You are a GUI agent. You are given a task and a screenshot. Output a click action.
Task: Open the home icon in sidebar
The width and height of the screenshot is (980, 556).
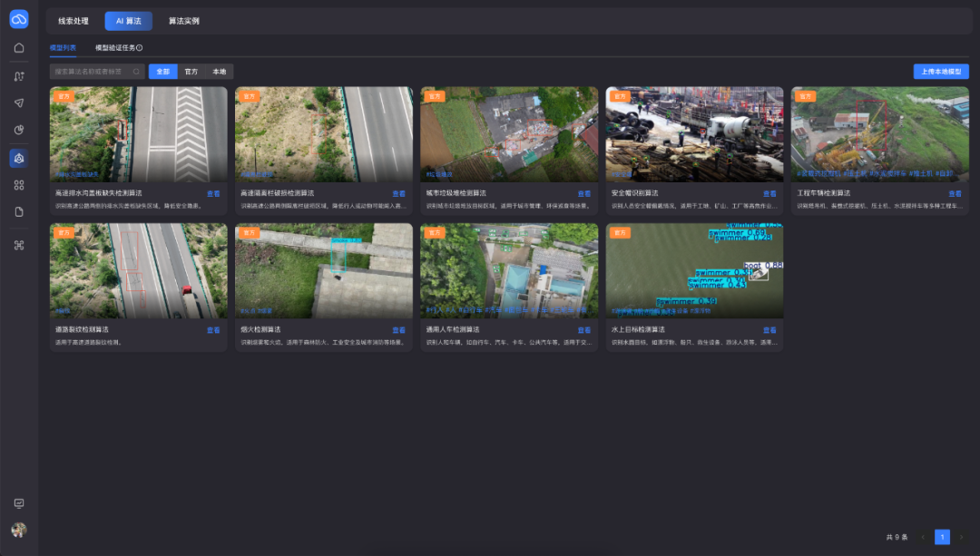19,48
